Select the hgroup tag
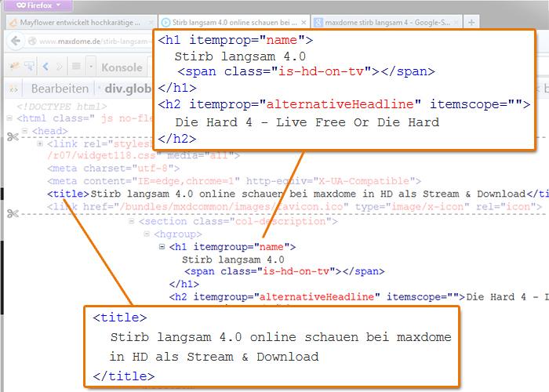This screenshot has width=549, height=392. point(178,234)
